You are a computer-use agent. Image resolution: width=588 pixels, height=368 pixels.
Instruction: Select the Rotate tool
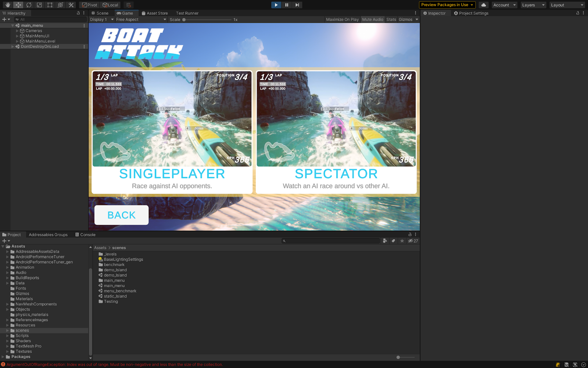29,5
